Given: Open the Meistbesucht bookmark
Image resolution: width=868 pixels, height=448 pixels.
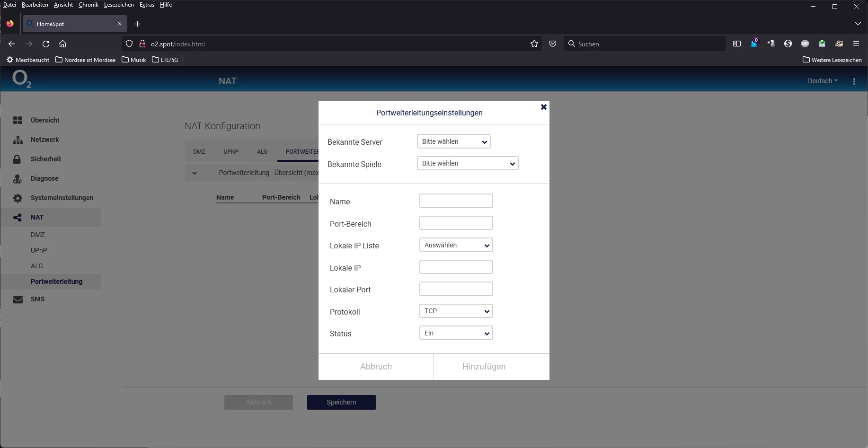Looking at the screenshot, I should point(28,60).
